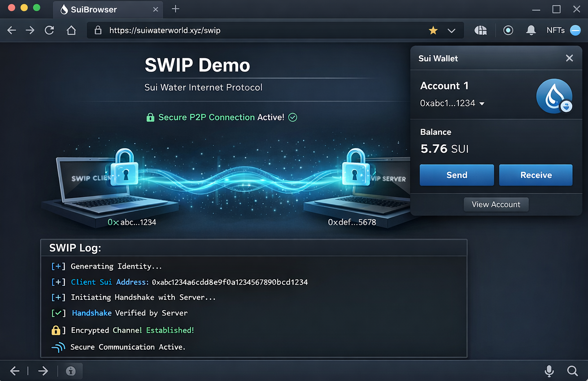Open the notifications bell icon
588x381 pixels.
[x=531, y=31]
